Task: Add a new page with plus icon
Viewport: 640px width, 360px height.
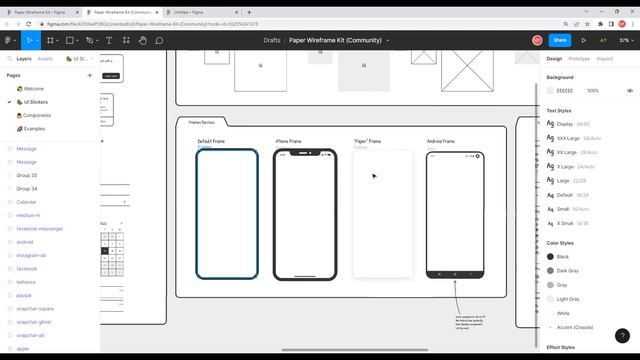Action: point(90,76)
